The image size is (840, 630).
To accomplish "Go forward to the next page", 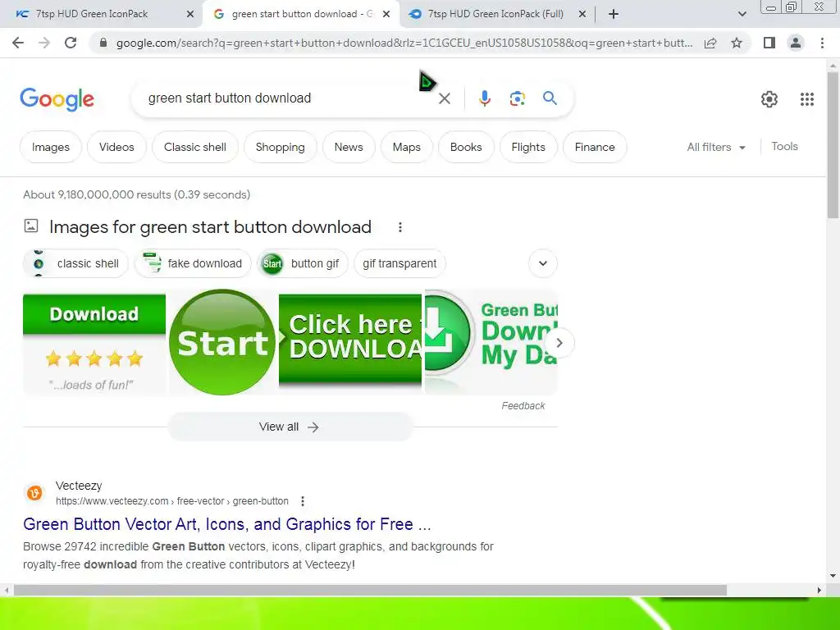I will coord(44,43).
